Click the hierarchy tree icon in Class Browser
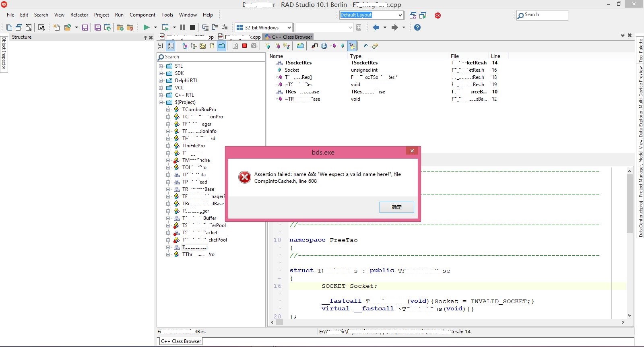The width and height of the screenshot is (644, 347). 185,46
